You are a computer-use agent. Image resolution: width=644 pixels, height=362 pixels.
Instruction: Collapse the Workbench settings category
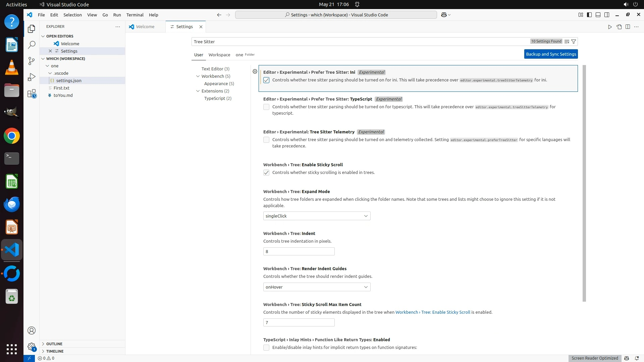(x=198, y=76)
